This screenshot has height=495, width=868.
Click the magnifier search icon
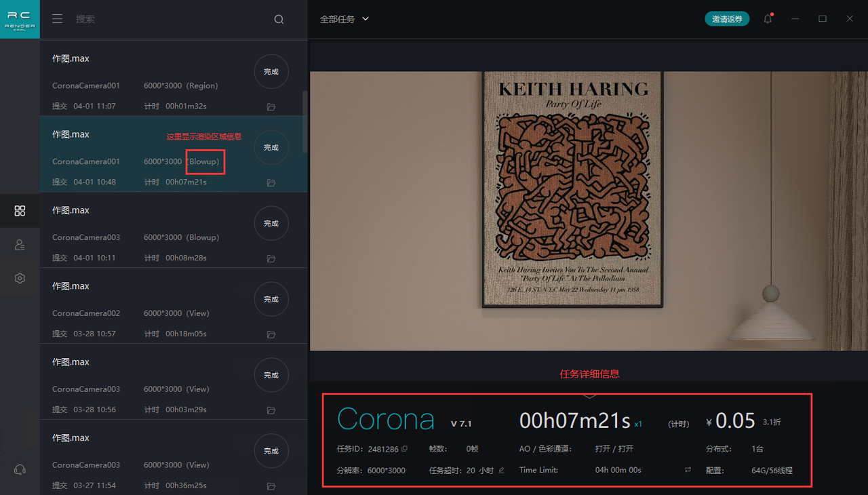click(x=279, y=20)
